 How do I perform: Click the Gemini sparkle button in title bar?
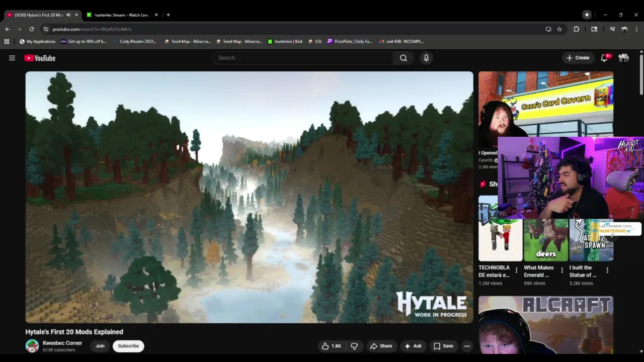click(x=587, y=15)
